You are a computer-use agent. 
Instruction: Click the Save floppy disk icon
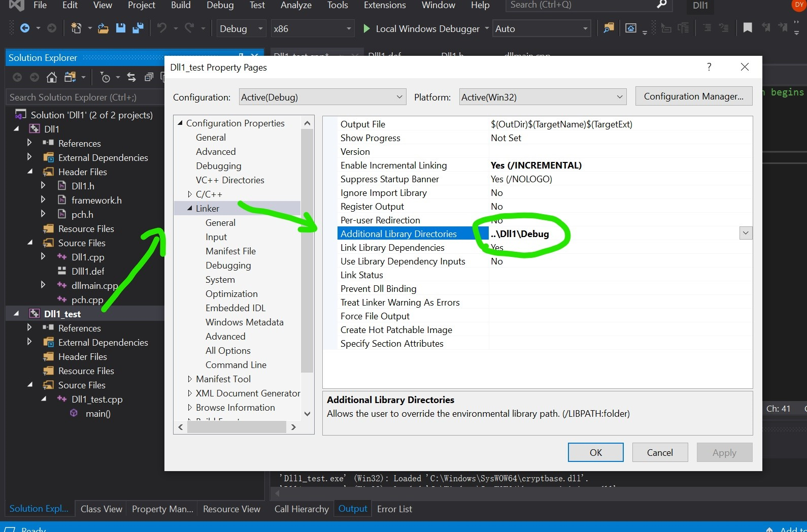[x=120, y=28]
